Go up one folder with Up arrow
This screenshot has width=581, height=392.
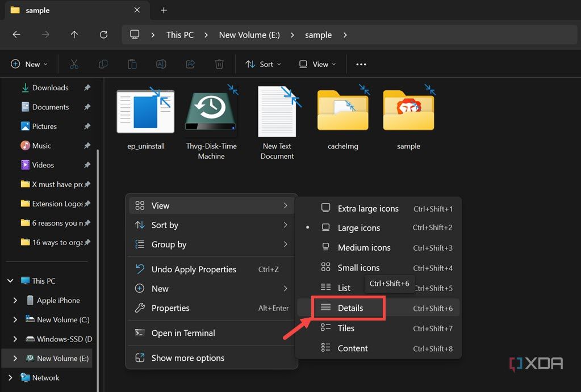coord(74,35)
